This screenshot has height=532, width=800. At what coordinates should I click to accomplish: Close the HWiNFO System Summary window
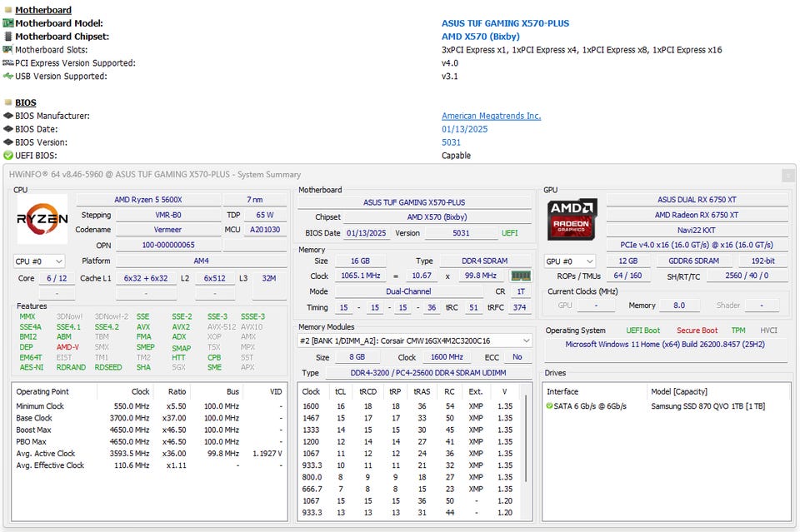788,176
